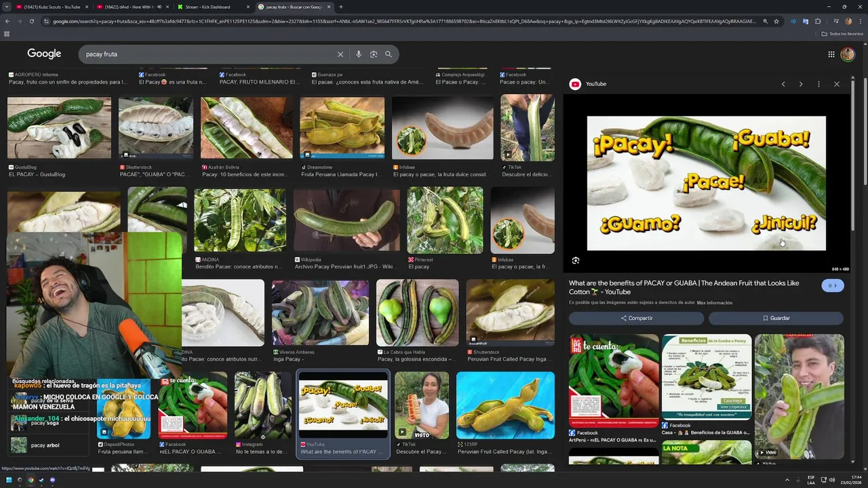Open the Windows Start menu
868x488 pixels.
(8, 480)
